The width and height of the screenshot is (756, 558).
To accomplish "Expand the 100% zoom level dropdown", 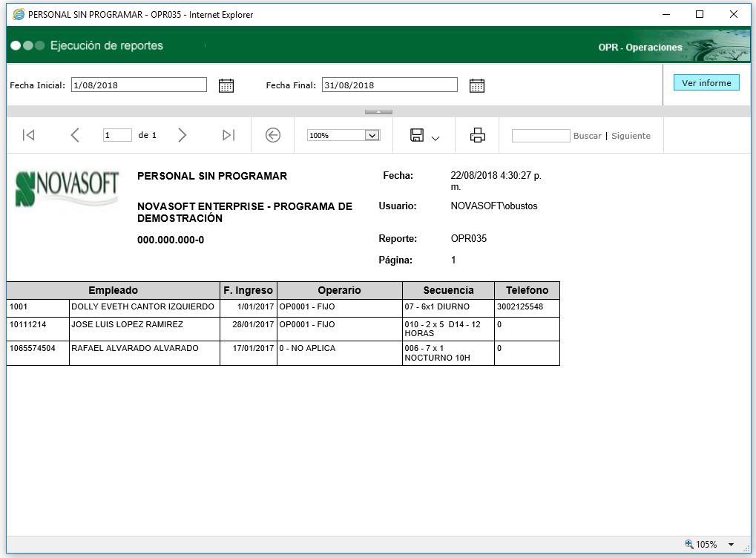I will [372, 136].
